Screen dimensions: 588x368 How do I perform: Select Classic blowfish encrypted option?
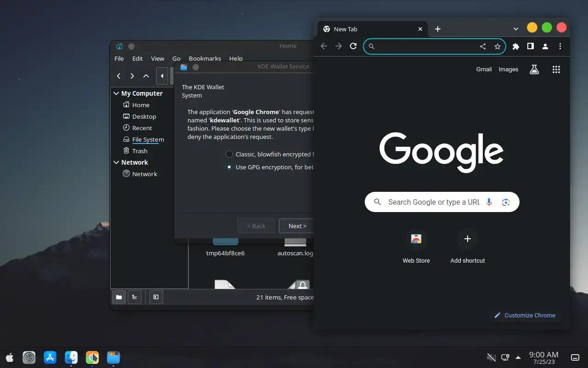229,154
